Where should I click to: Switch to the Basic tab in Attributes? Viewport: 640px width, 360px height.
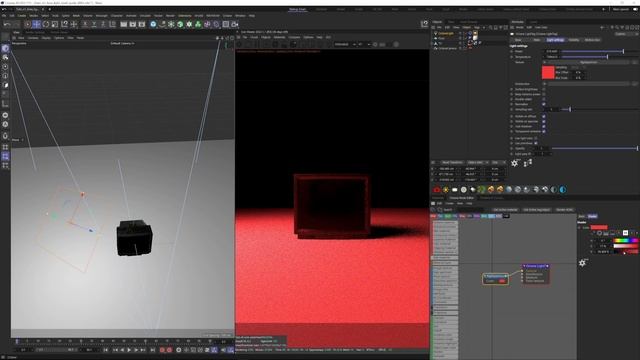[518, 40]
